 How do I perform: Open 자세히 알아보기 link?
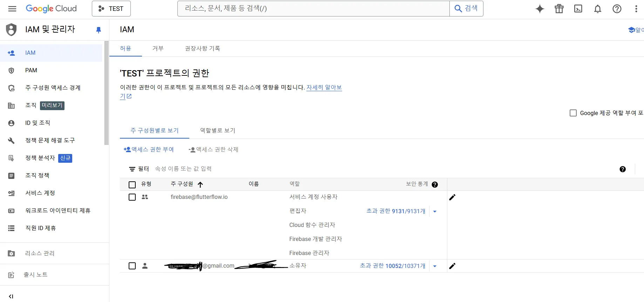coord(324,87)
